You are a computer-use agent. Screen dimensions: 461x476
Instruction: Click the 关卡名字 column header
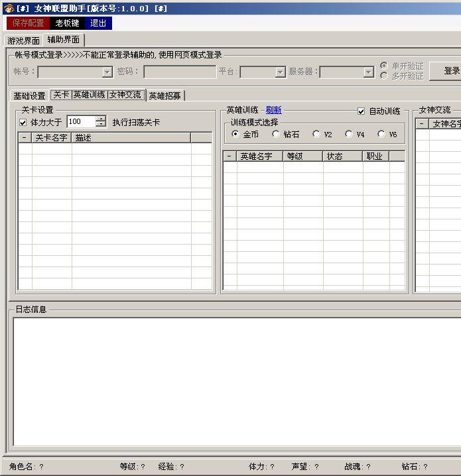51,138
